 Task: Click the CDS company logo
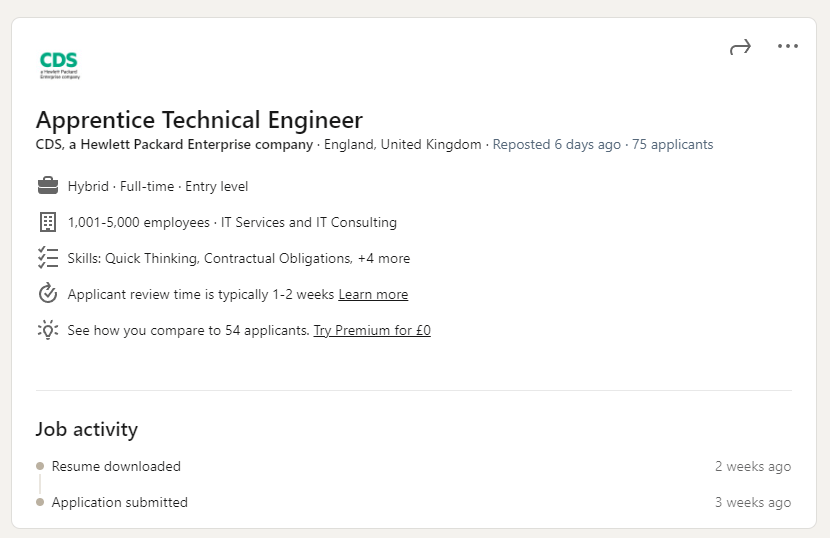click(x=59, y=64)
